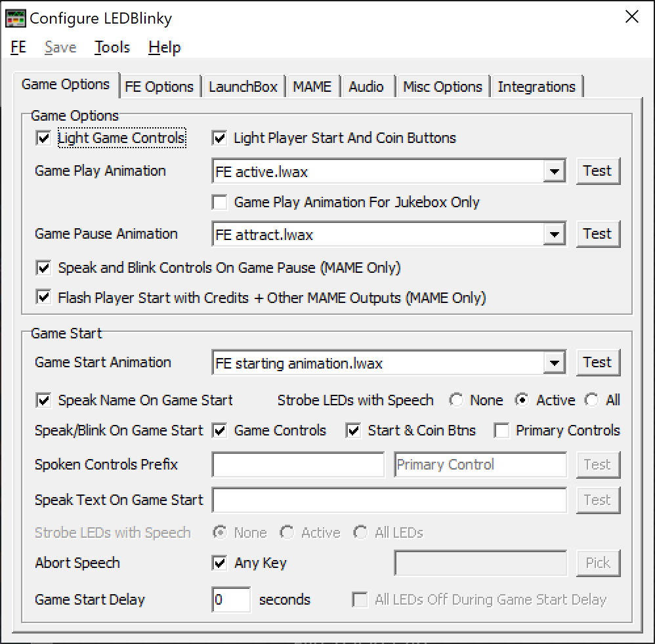
Task: Open the Save menu
Action: (x=60, y=47)
